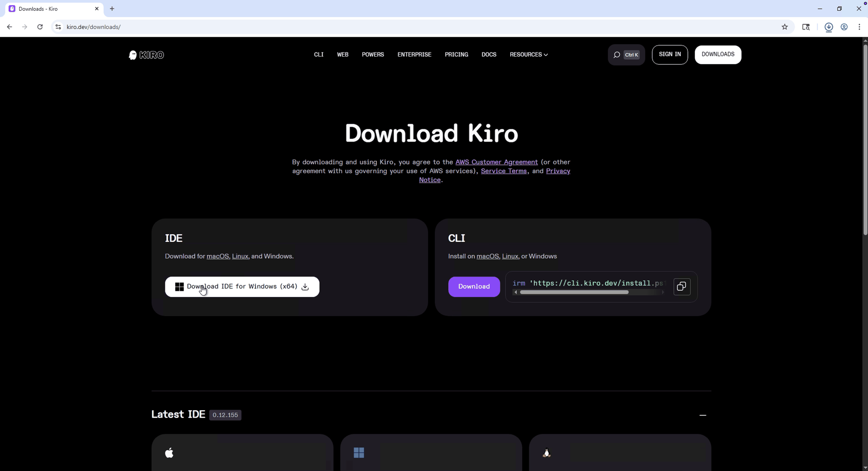Open Chrome downloads icon in the toolbar
Image resolution: width=868 pixels, height=471 pixels.
click(829, 27)
